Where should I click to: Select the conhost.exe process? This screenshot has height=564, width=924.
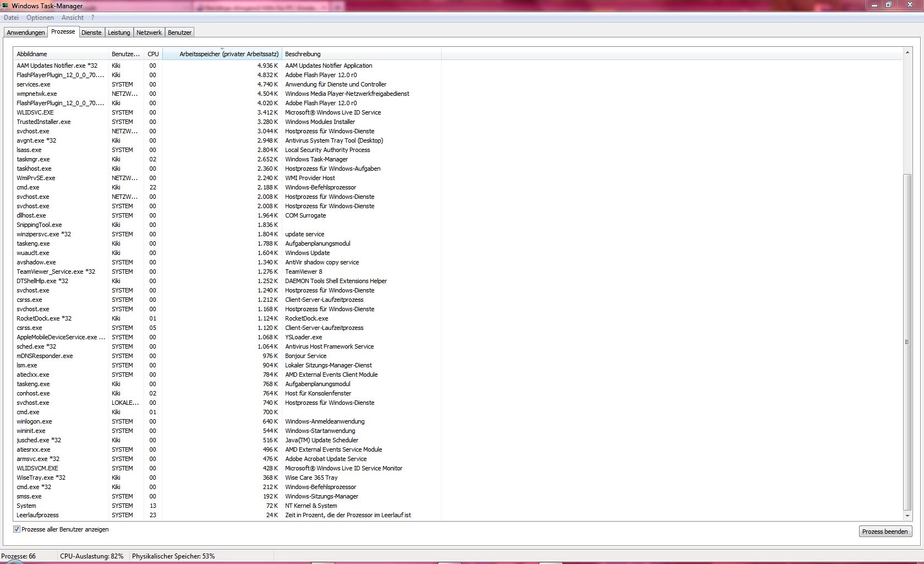pos(227,393)
